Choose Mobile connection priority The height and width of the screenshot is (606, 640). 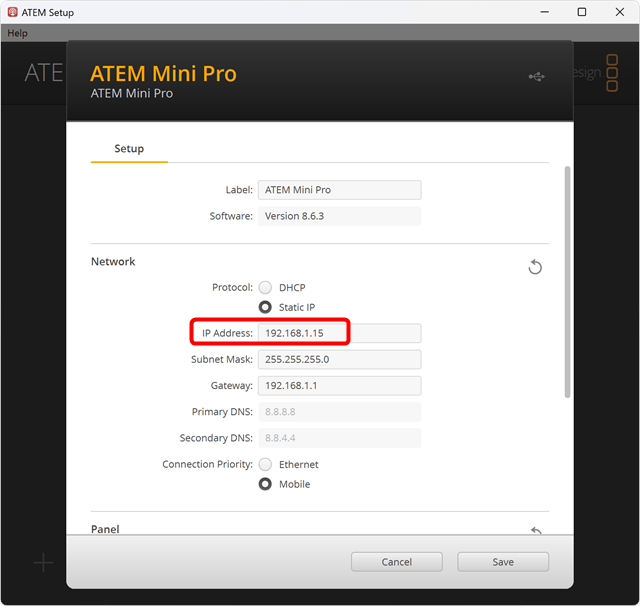(x=265, y=484)
